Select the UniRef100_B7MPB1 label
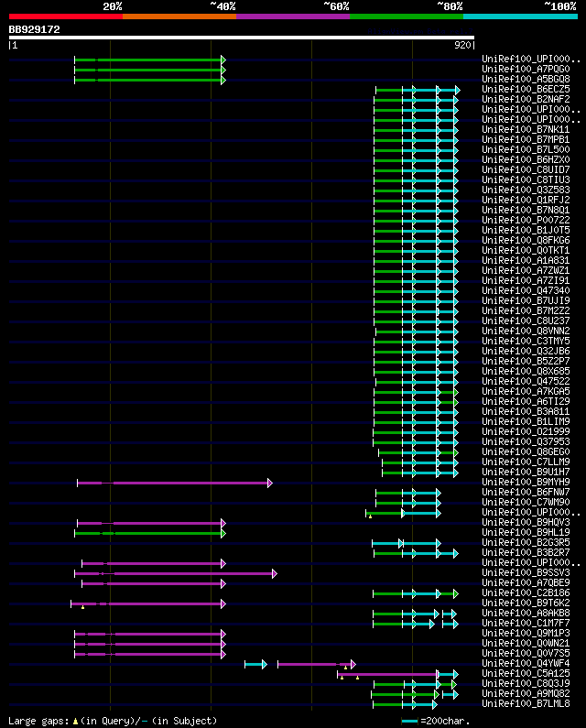586x728 pixels. click(x=526, y=140)
